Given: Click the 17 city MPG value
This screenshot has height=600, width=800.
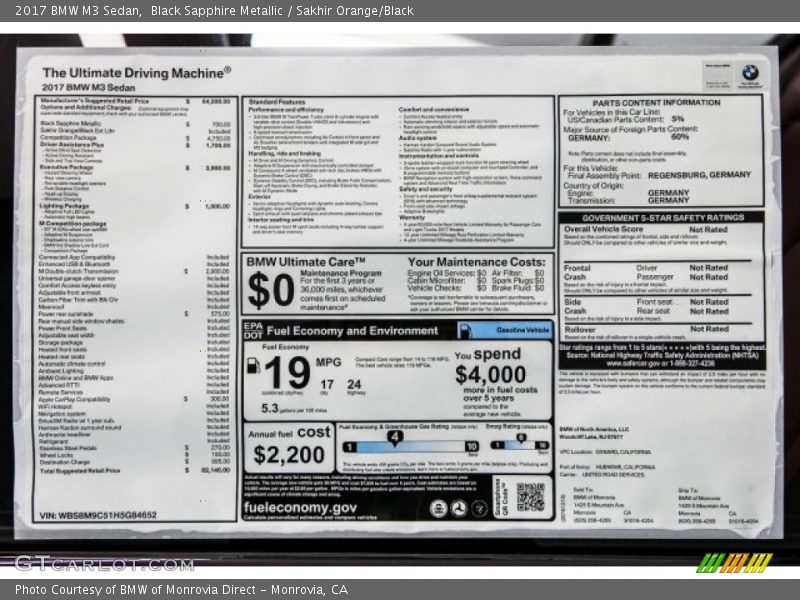Looking at the screenshot, I should click(x=327, y=384).
